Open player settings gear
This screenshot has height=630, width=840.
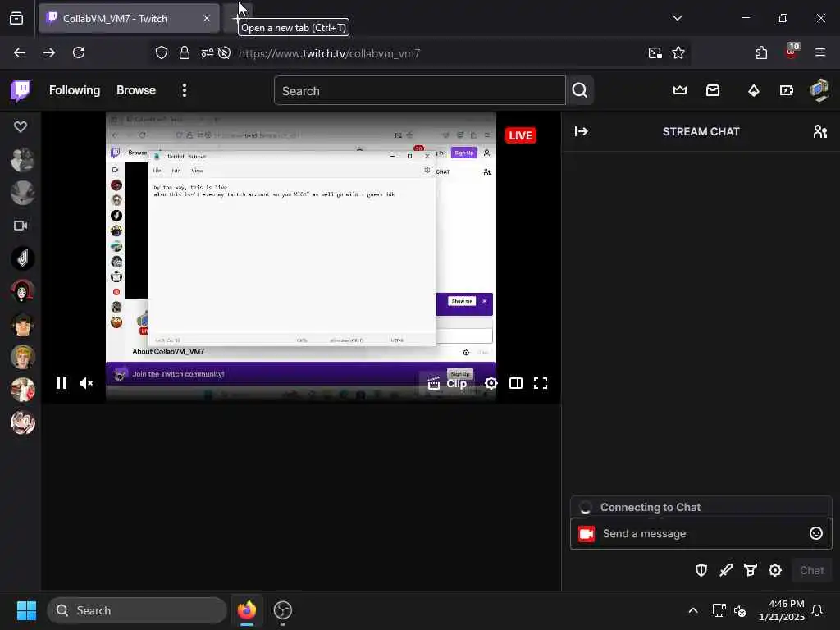point(491,383)
